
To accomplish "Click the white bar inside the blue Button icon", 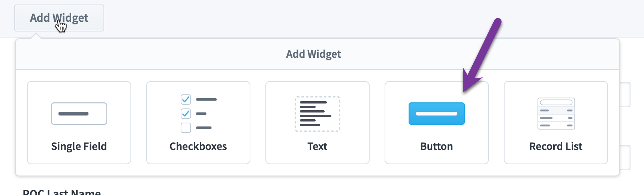I will (x=437, y=114).
